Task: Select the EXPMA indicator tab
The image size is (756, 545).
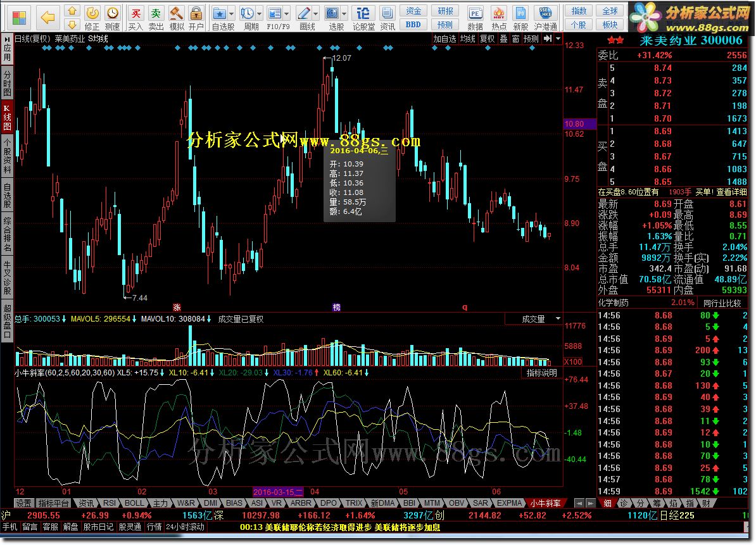Action: click(509, 503)
